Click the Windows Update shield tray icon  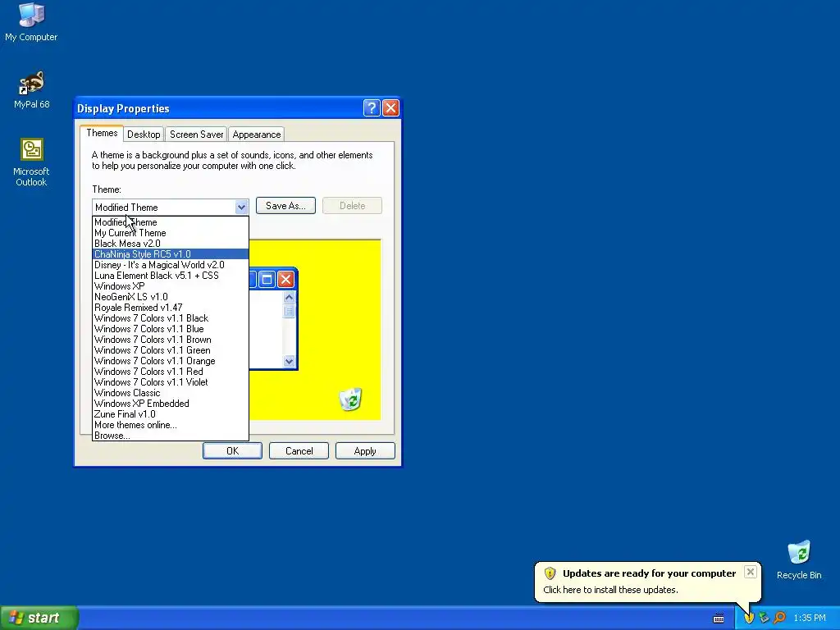(x=748, y=618)
